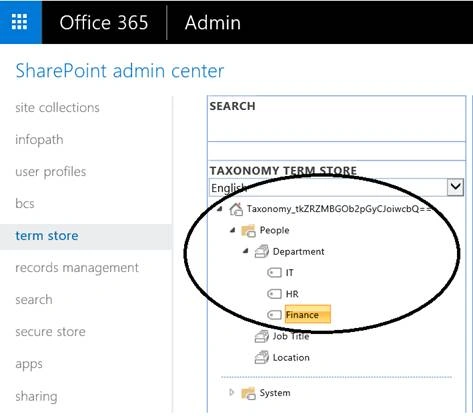Image resolution: width=473 pixels, height=416 pixels.
Task: Collapse the Department term set arrow
Action: (246, 251)
